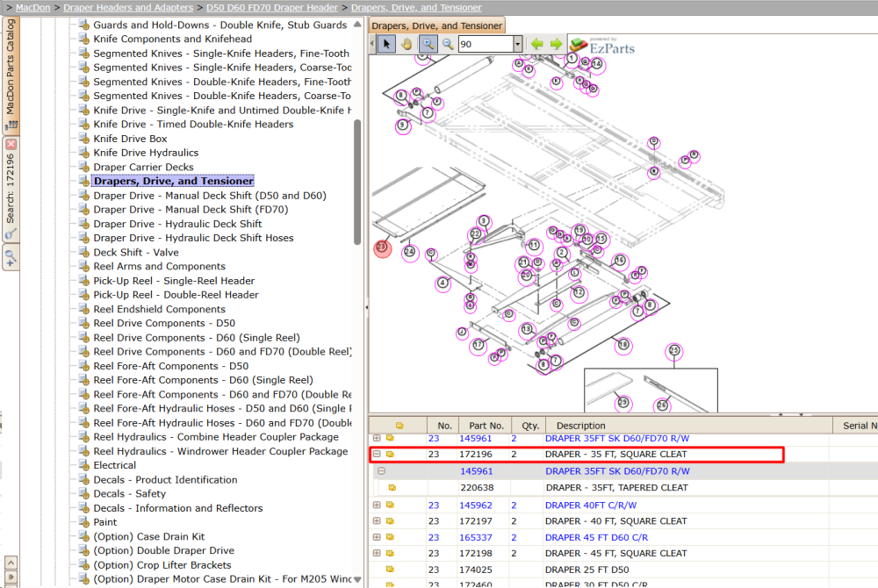Select Reel Endshield Components tree item

tap(159, 310)
